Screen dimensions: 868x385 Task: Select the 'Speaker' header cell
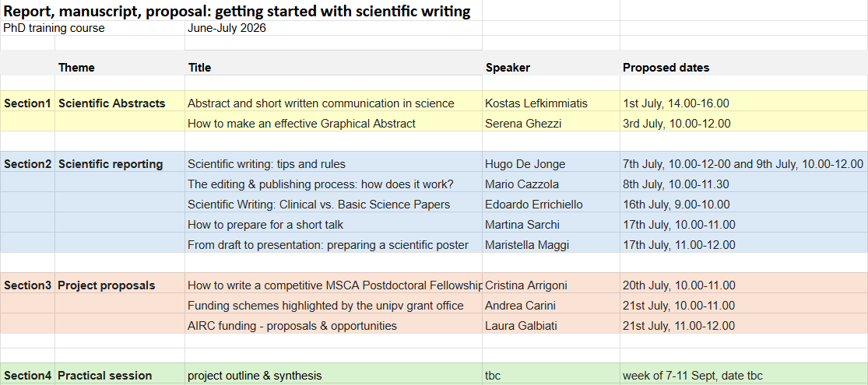click(x=508, y=68)
